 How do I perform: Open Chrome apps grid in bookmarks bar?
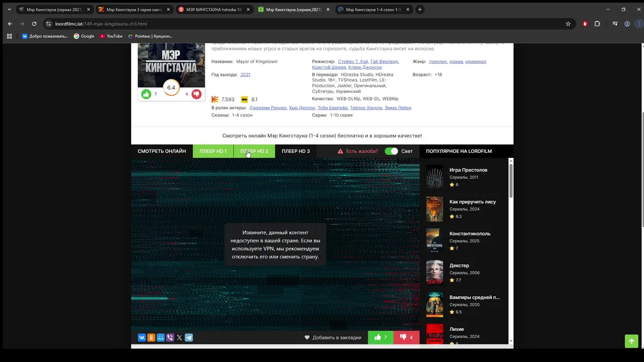point(9,36)
